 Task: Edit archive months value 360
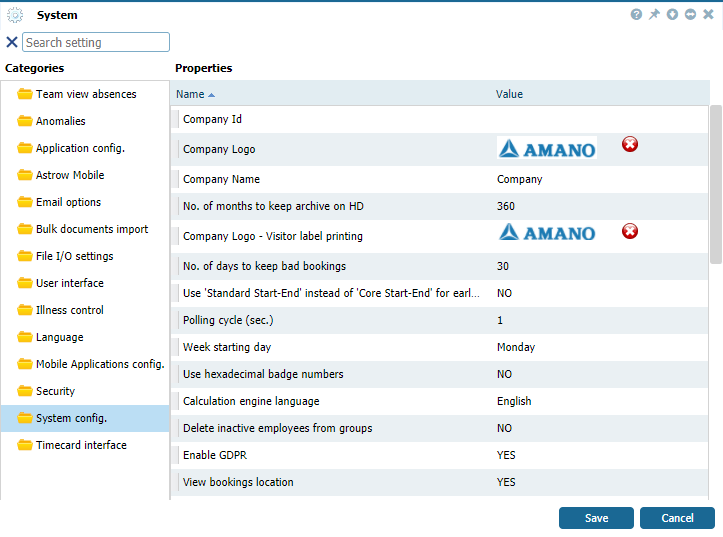[506, 206]
